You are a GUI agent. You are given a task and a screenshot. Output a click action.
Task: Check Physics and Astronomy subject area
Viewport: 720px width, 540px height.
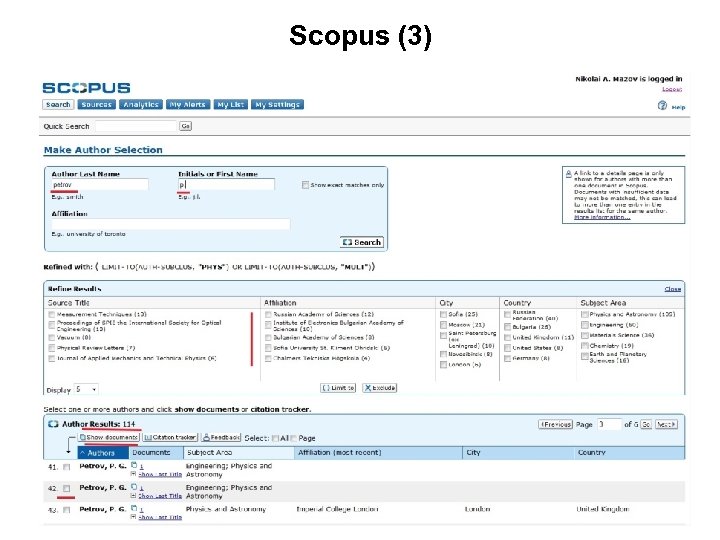[585, 315]
